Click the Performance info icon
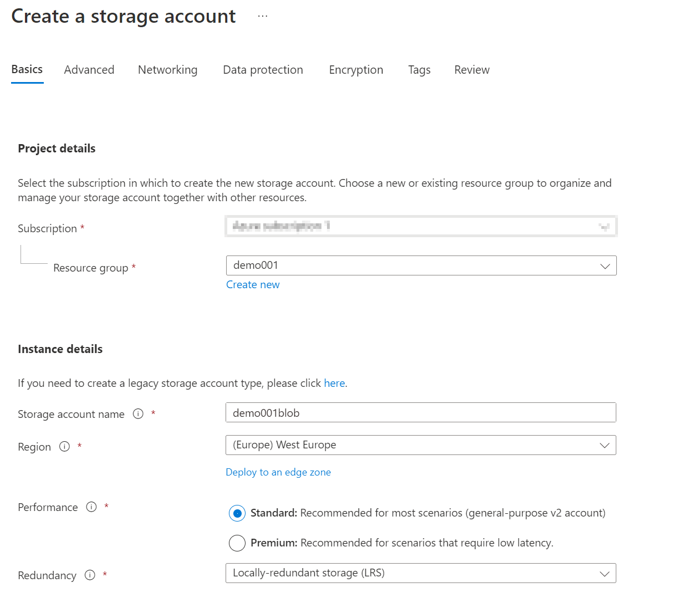 pyautogui.click(x=91, y=507)
